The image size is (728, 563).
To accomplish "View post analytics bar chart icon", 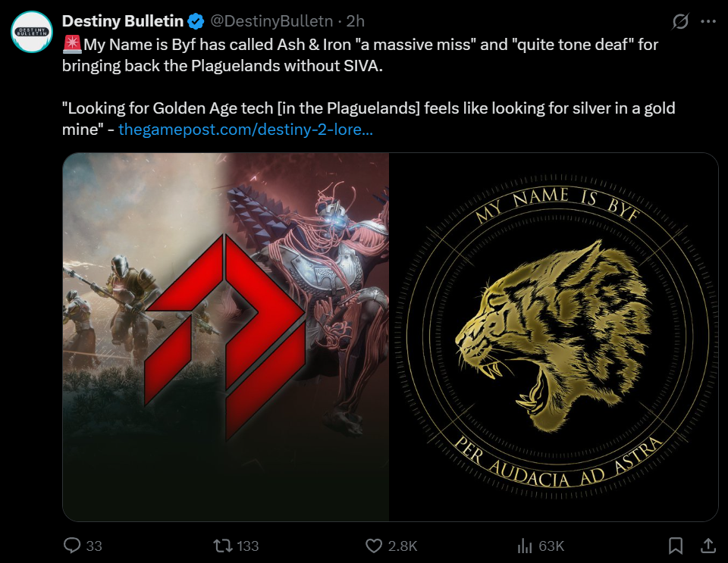I will coord(525,546).
